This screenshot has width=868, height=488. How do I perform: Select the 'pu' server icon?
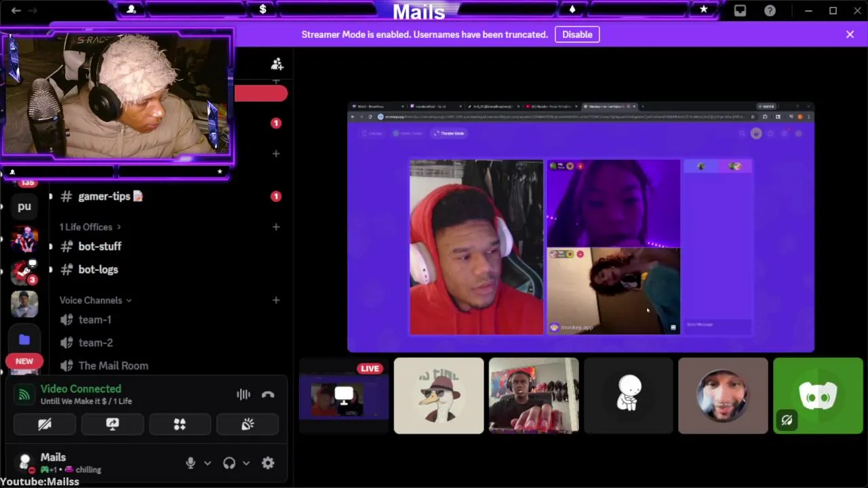[x=24, y=206]
